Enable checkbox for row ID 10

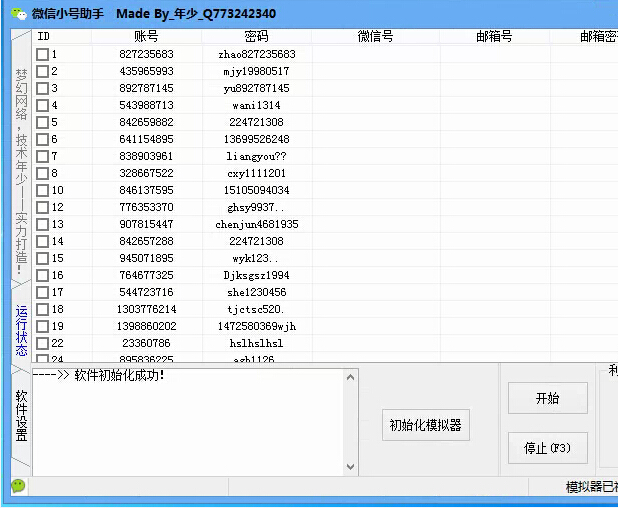pyautogui.click(x=42, y=190)
